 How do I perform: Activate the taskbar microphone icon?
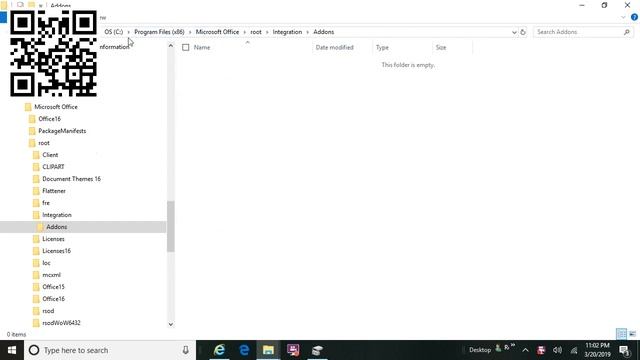[185, 350]
